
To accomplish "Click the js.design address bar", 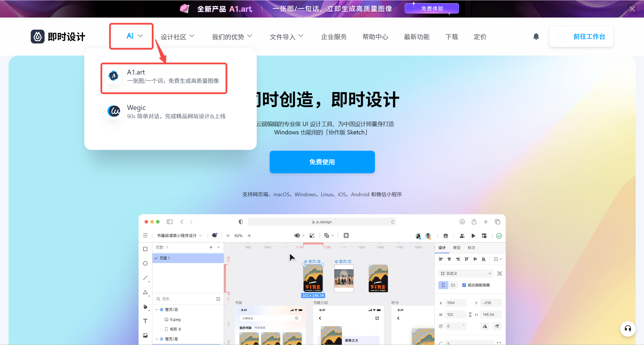I will [x=322, y=222].
